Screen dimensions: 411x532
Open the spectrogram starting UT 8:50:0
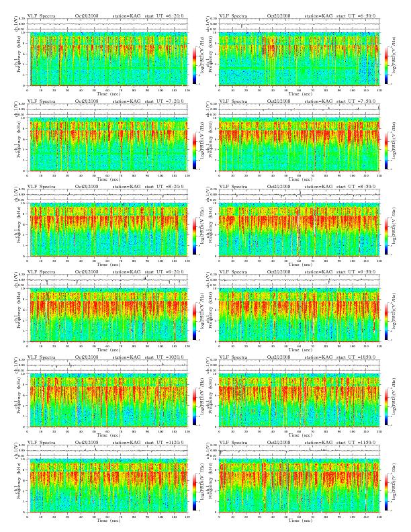(x=299, y=230)
